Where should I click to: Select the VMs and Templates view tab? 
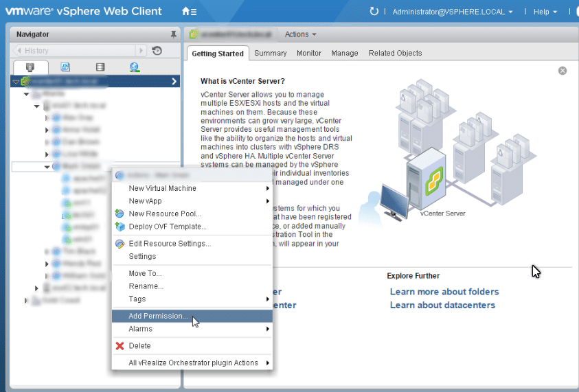(x=65, y=67)
